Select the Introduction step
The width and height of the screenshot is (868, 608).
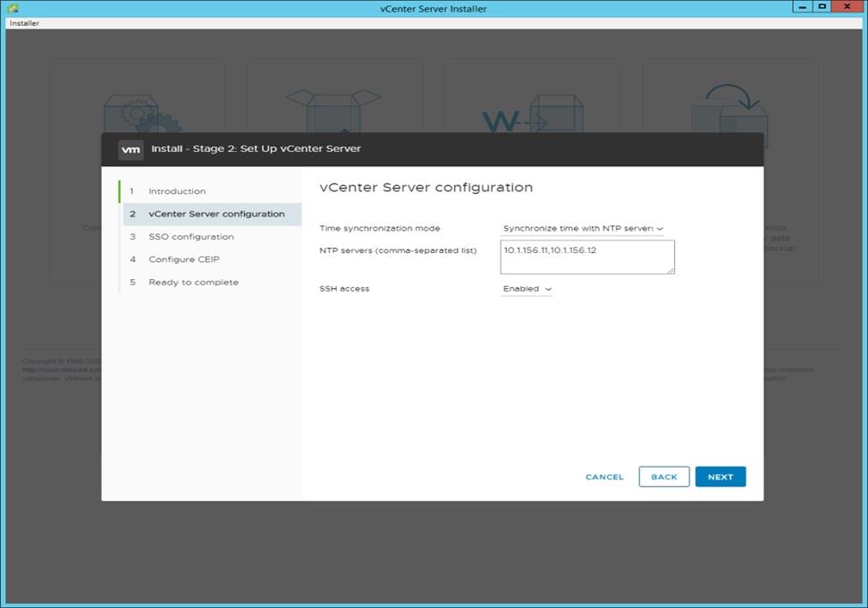point(177,191)
